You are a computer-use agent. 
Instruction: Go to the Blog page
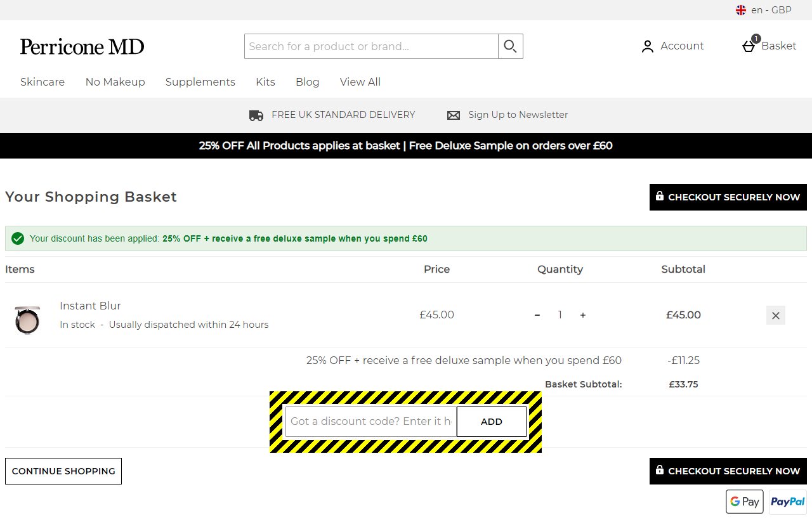pos(308,82)
